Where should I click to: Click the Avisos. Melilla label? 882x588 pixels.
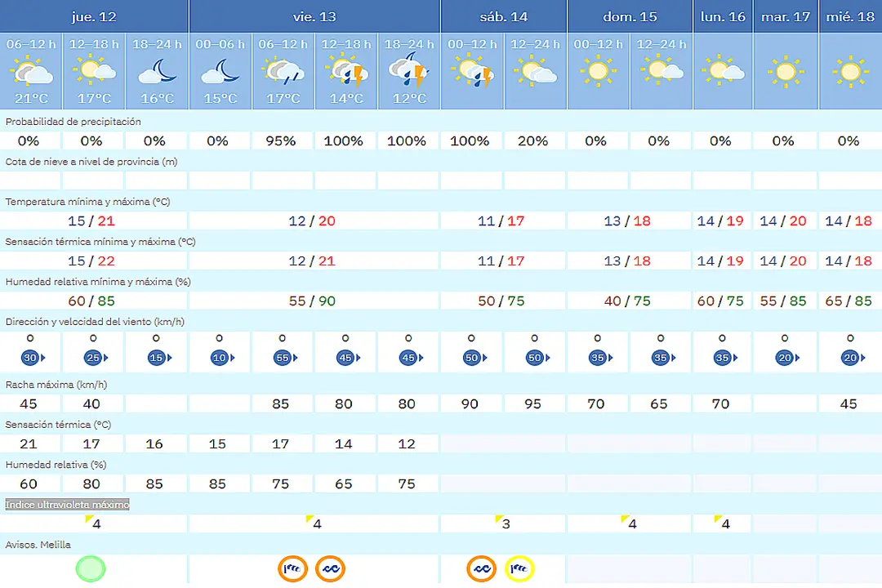[x=38, y=545]
